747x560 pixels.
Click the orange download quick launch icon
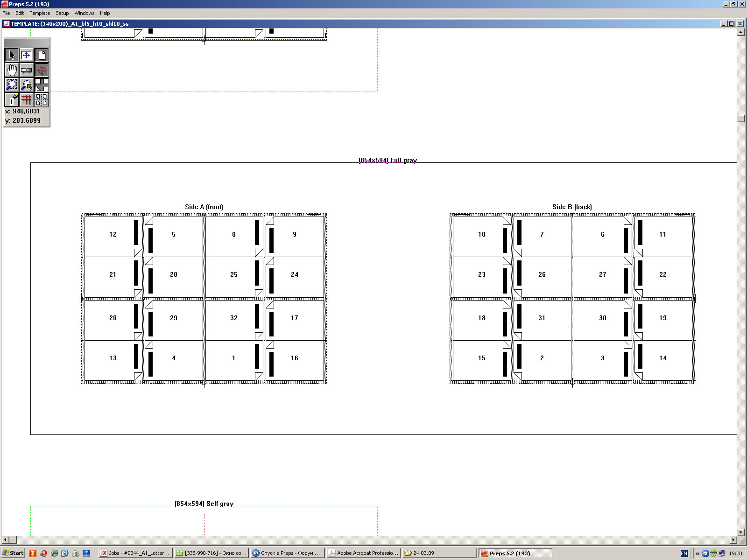pos(33,553)
